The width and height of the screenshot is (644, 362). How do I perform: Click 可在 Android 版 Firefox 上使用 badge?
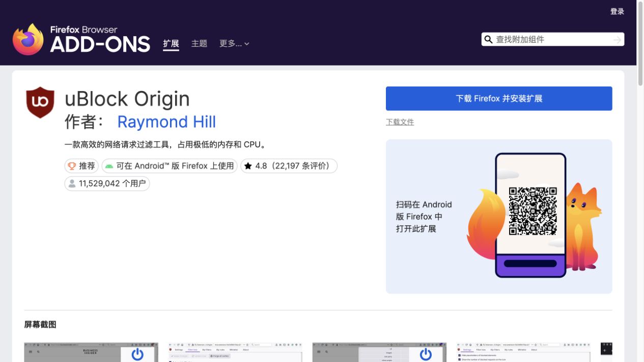(x=170, y=166)
